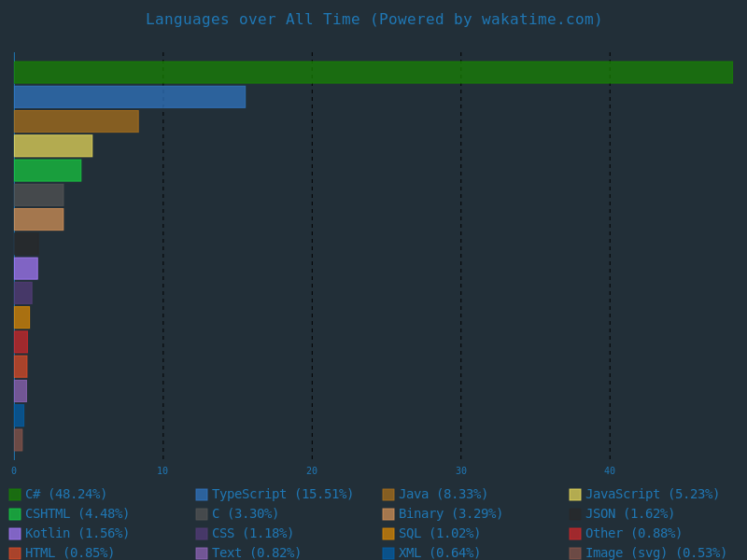Click the Binary (3.29%) legend label
747x560 pixels.
450,513
